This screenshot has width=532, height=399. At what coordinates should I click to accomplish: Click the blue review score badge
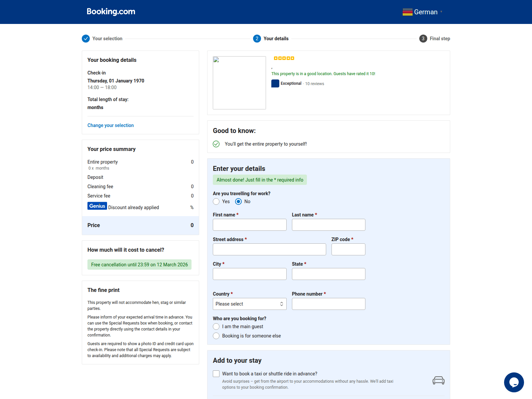[275, 83]
